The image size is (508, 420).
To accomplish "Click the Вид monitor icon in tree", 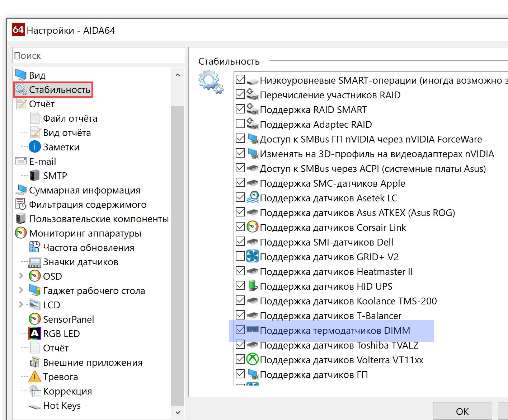I will 21,75.
